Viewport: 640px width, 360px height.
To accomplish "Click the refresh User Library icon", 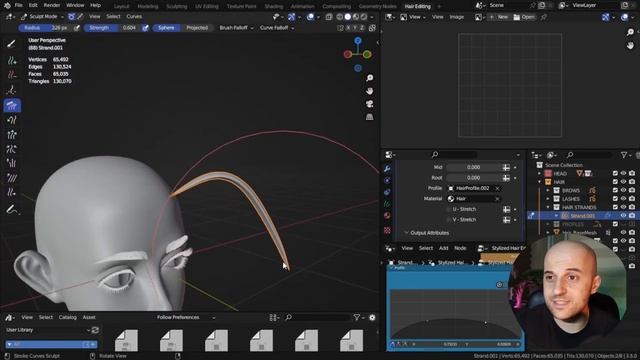I will [95, 330].
